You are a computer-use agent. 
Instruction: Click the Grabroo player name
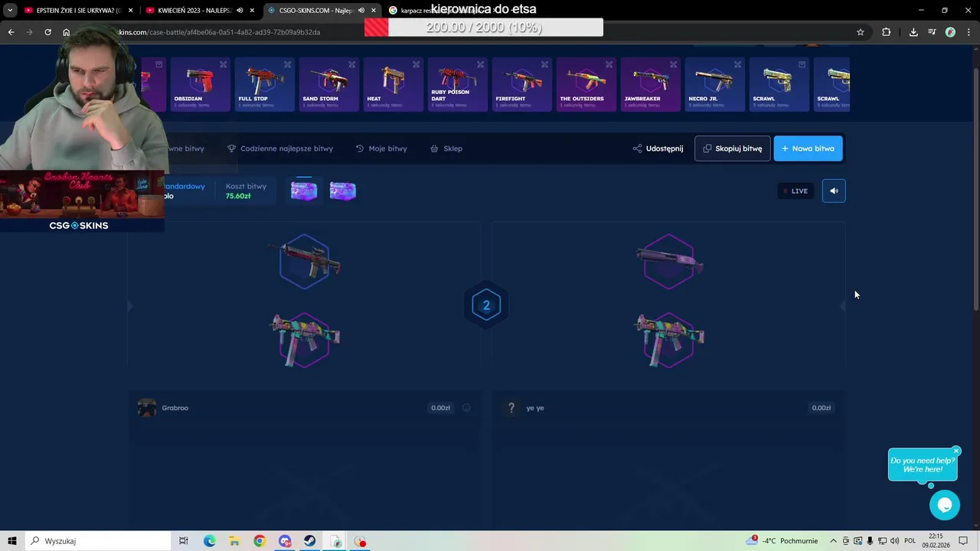pyautogui.click(x=175, y=408)
